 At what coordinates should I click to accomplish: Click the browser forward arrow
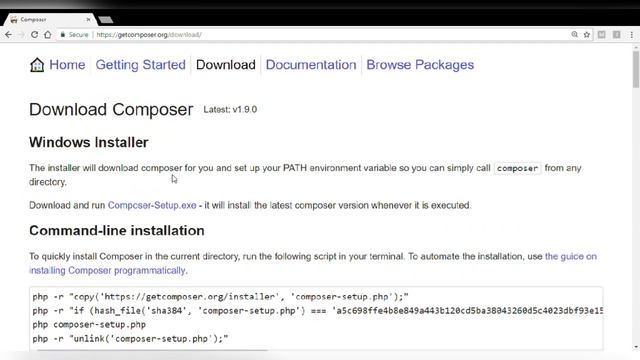click(21, 35)
